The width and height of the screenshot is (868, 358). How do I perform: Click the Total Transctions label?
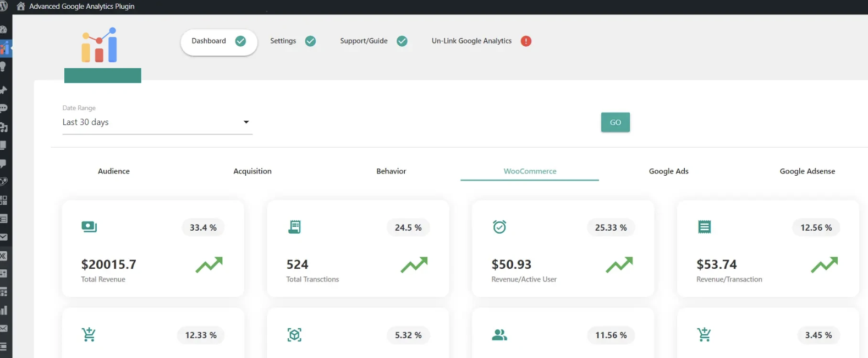click(x=312, y=279)
